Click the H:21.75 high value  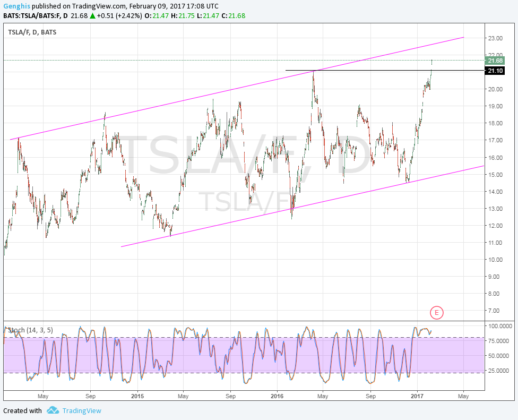pyautogui.click(x=183, y=16)
